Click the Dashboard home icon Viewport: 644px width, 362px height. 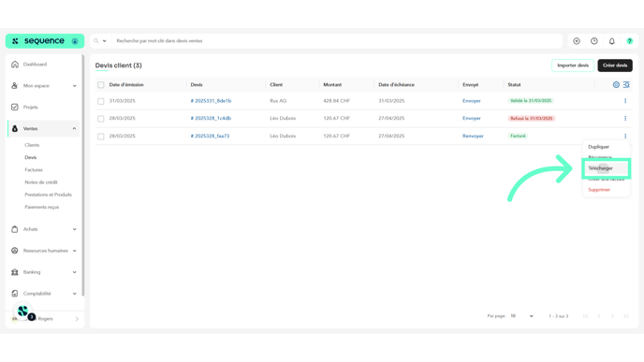pyautogui.click(x=15, y=65)
